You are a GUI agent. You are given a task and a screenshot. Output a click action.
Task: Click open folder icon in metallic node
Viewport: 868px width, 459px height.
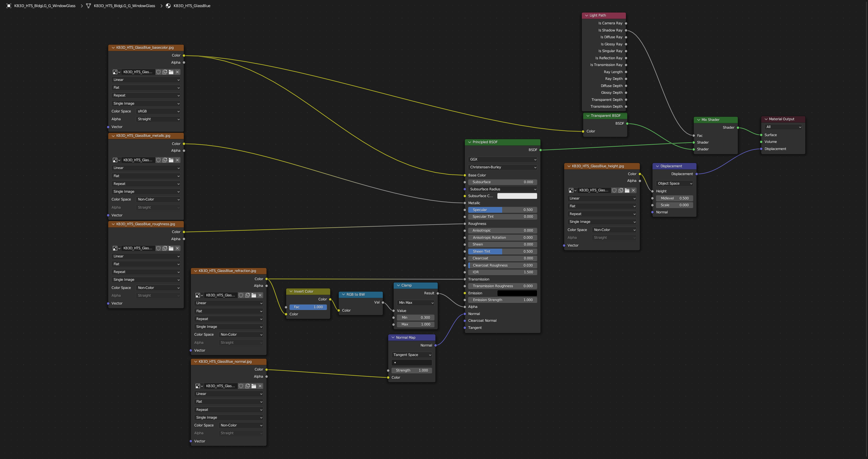[x=171, y=160]
